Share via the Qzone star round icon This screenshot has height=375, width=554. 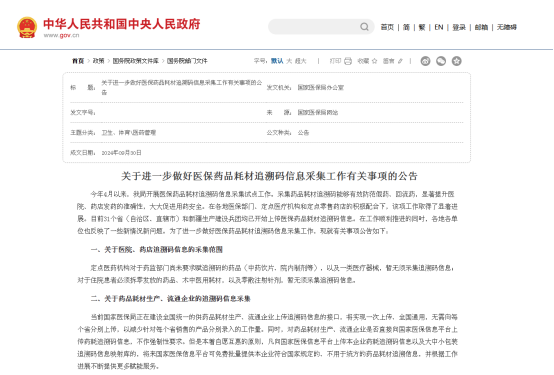pyautogui.click(x=456, y=61)
